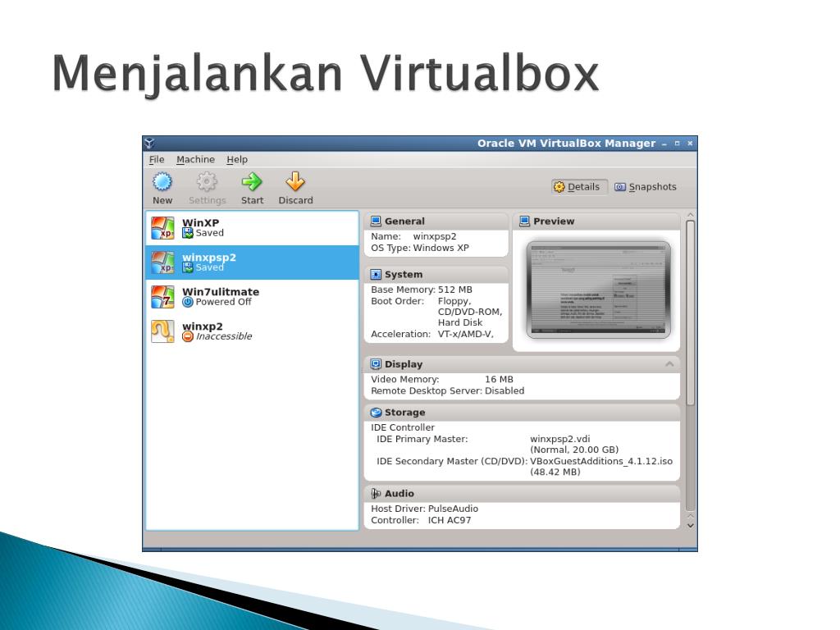This screenshot has height=630, width=840.
Task: Click the 'PulseAudio' host driver value
Action: (x=453, y=509)
